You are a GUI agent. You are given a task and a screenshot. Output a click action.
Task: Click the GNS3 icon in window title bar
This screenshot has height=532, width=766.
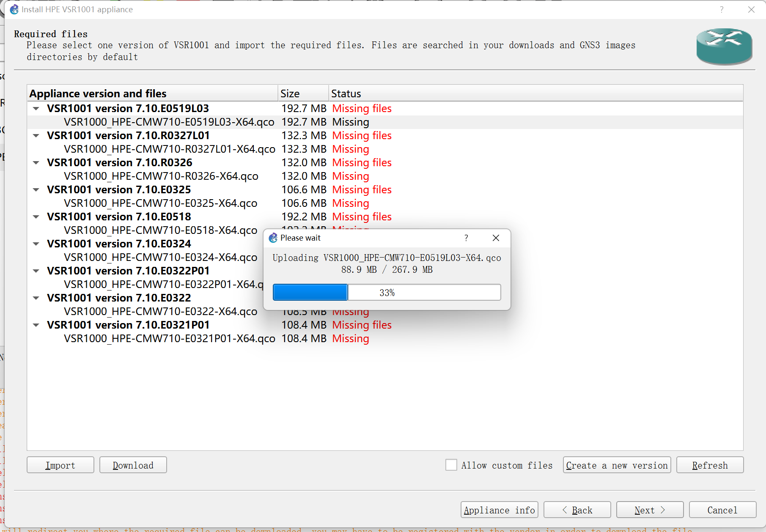(x=14, y=9)
